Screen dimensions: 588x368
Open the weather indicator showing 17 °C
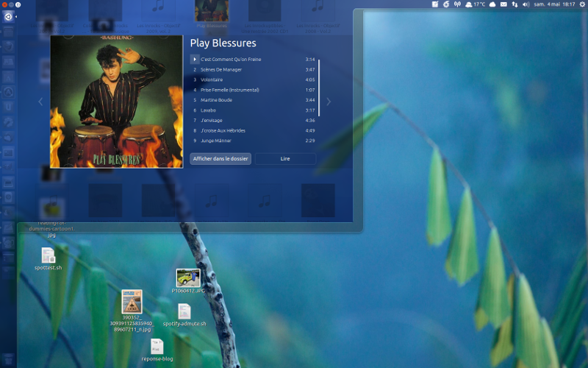click(476, 4)
